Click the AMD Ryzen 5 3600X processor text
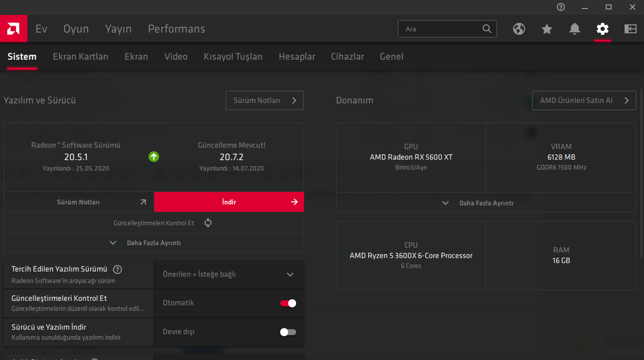This screenshot has height=360, width=644. pos(411,256)
